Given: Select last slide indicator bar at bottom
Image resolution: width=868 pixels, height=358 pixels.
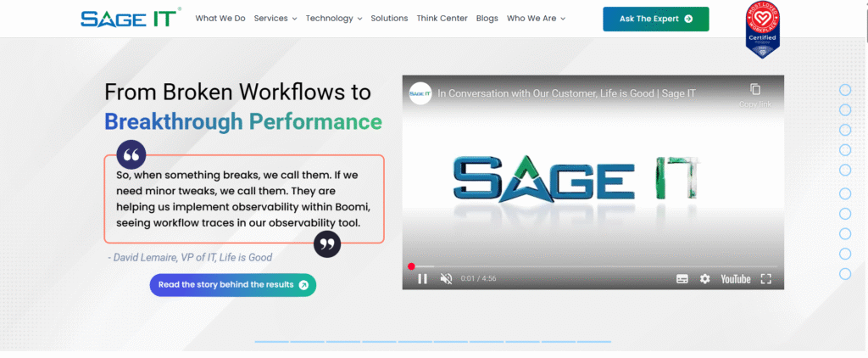Looking at the screenshot, I should (x=594, y=342).
